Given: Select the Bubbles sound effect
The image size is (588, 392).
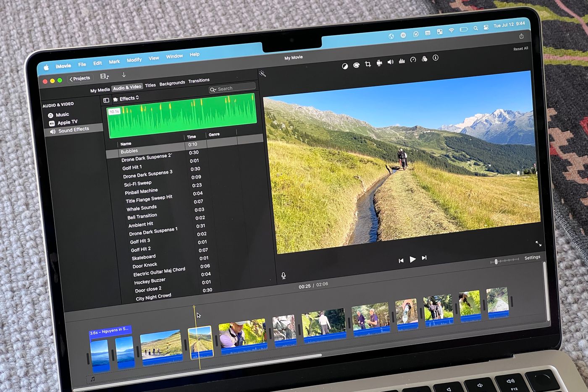Looking at the screenshot, I should pyautogui.click(x=129, y=151).
